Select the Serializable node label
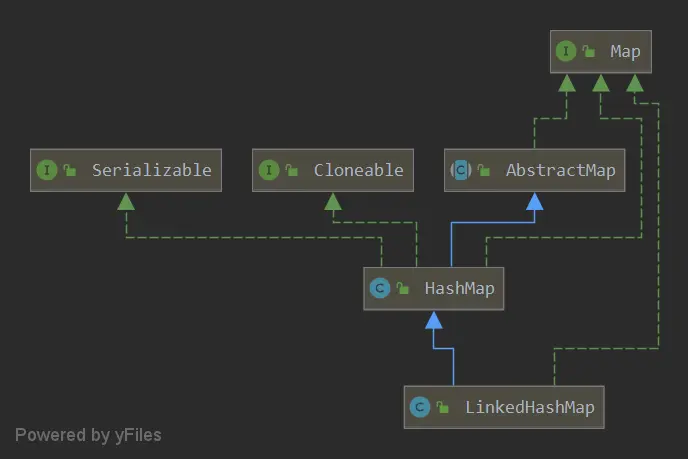The height and width of the screenshot is (459, 688). coord(151,170)
